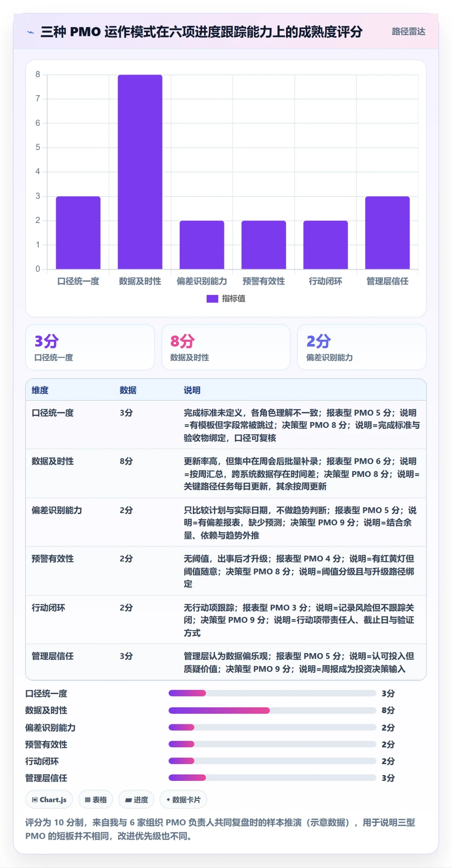452x868 pixels.
Task: Select the 口径统一度 table row cell
Action: [x=53, y=413]
